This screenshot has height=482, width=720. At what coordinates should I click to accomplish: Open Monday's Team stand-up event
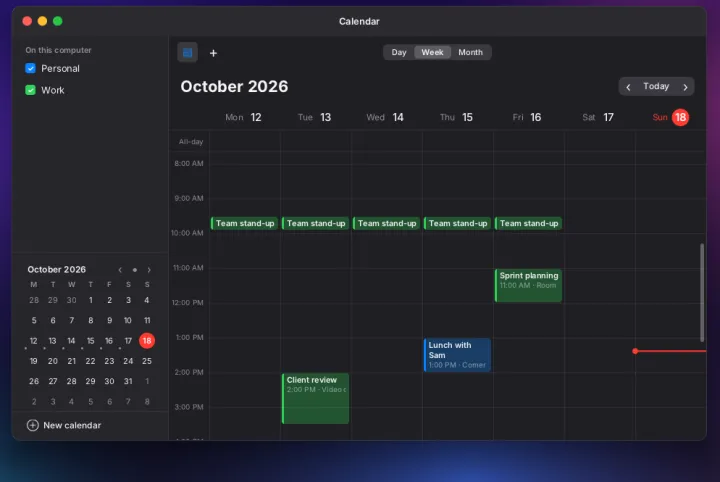click(x=244, y=224)
